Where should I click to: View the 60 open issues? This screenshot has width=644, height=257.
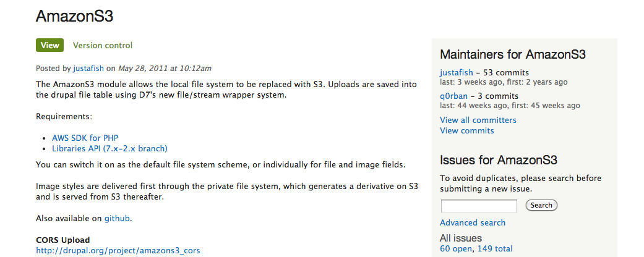click(457, 248)
